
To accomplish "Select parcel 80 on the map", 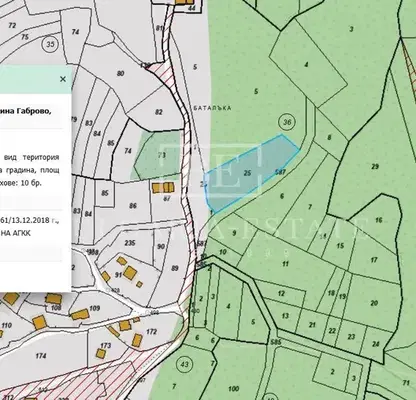I will pyautogui.click(x=121, y=73).
